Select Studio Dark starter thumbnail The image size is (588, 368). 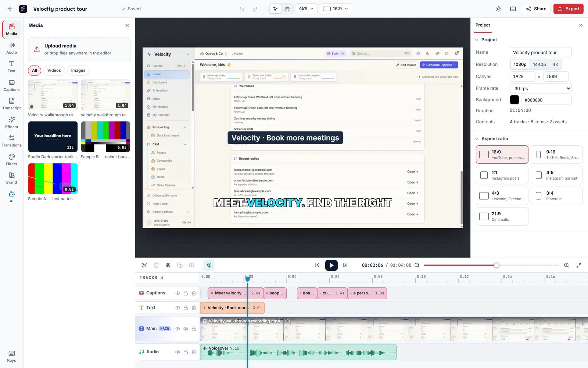[53, 137]
